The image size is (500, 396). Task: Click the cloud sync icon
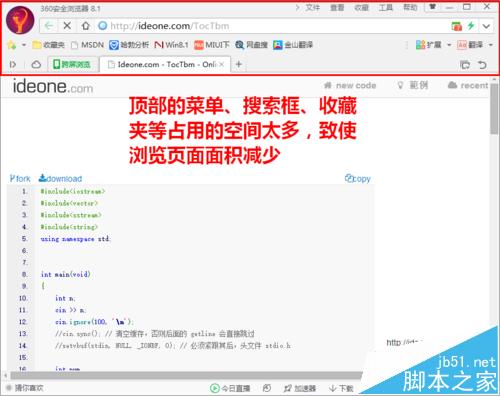pos(36,64)
